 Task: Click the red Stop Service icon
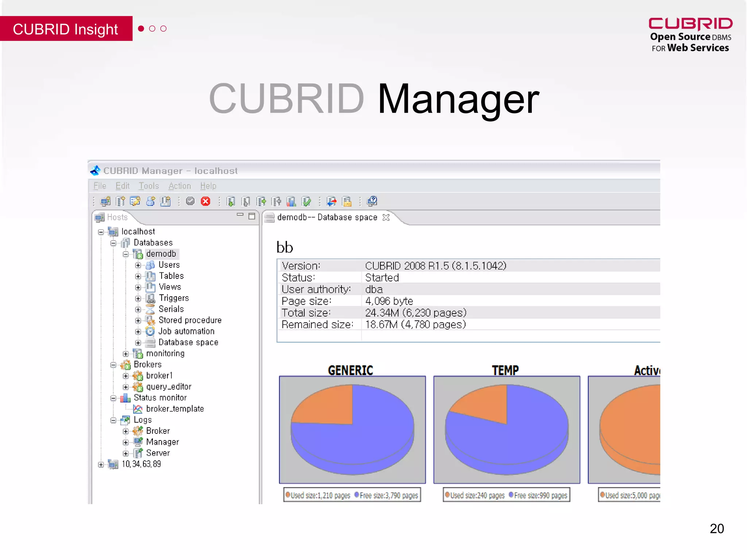(206, 201)
